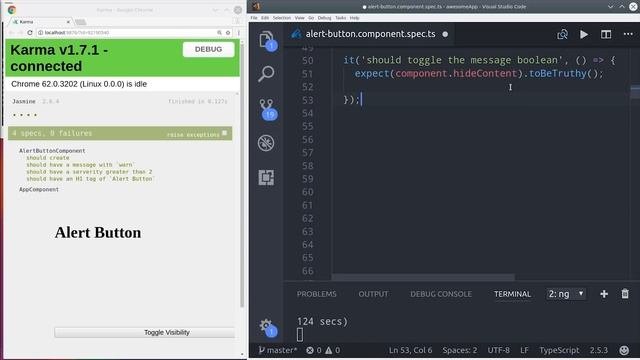The height and width of the screenshot is (360, 640).
Task: Click the open changes icon in editor toolbar
Action: (x=562, y=34)
